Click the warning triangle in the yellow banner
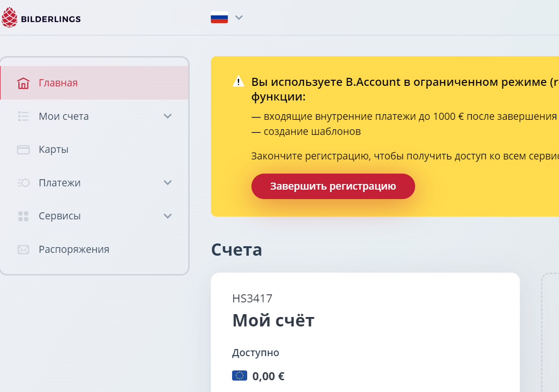 click(x=238, y=81)
